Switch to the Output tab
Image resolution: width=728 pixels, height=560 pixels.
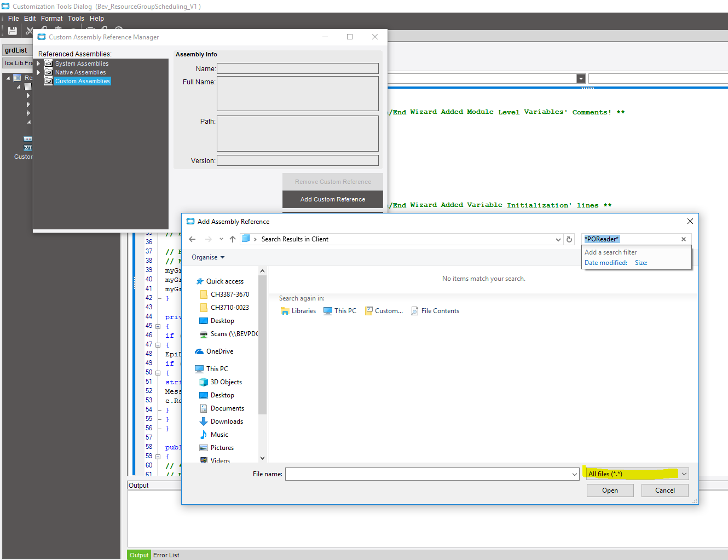(139, 555)
